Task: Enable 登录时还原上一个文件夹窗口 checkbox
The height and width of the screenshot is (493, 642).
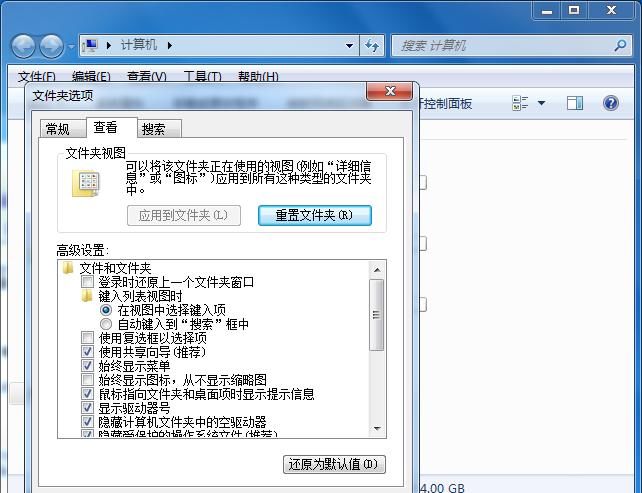Action: click(89, 283)
